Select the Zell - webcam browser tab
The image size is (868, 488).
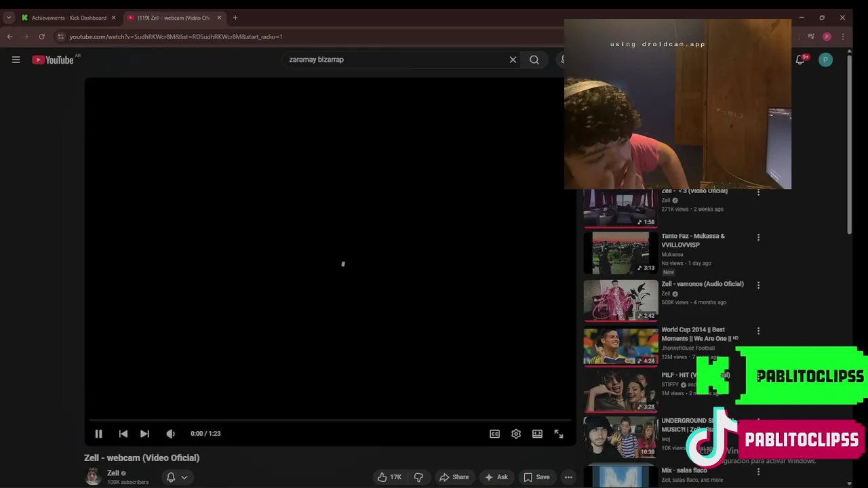pos(174,18)
